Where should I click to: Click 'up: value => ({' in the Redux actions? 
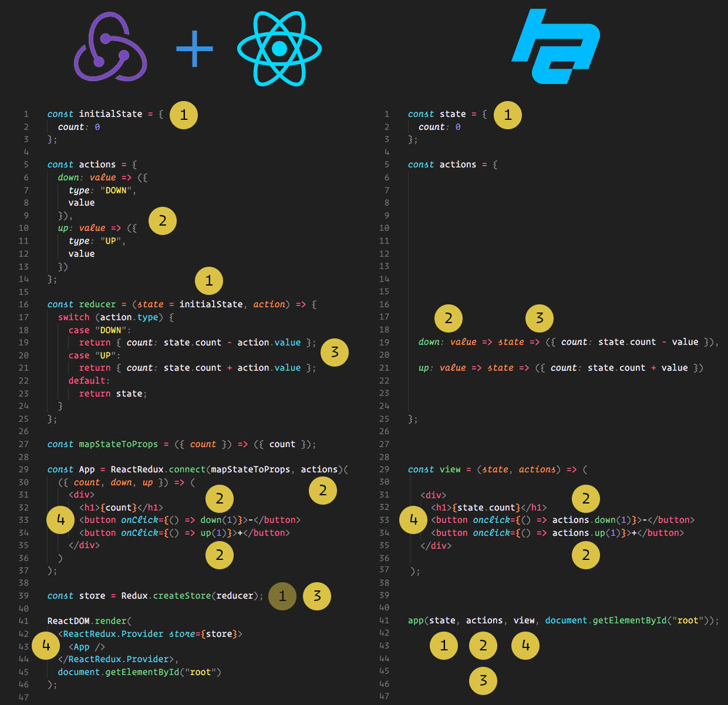tap(97, 228)
